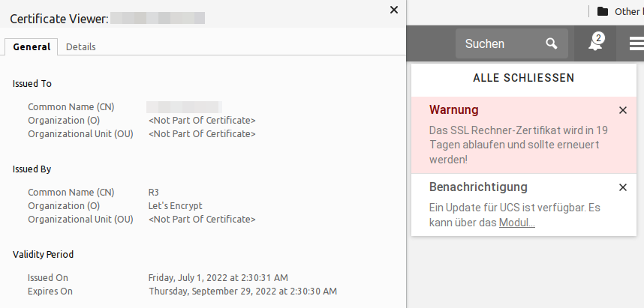644x308 pixels.
Task: Click the Benachrichtigung notification heading
Action: click(x=478, y=187)
